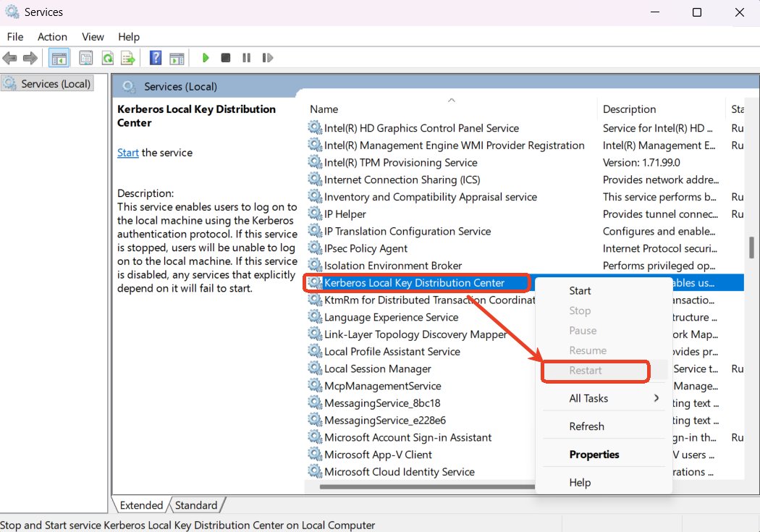Click the Refresh toolbar icon
This screenshot has height=532, width=760.
[x=107, y=58]
